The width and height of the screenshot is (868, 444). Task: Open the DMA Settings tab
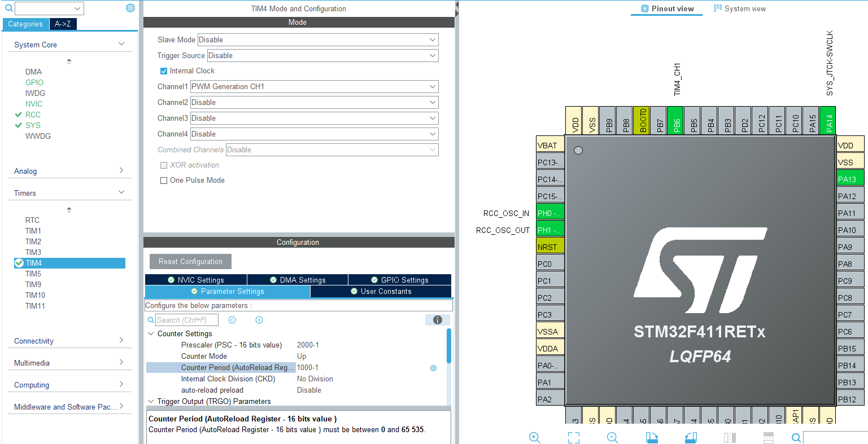298,280
